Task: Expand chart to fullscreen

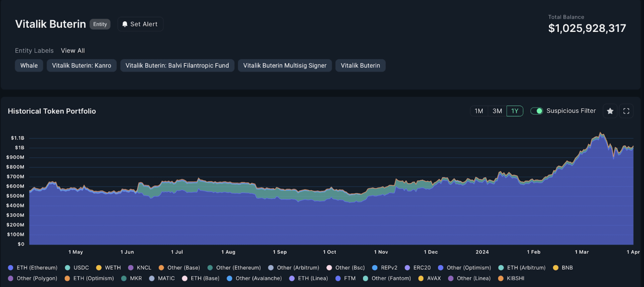Action: point(626,111)
